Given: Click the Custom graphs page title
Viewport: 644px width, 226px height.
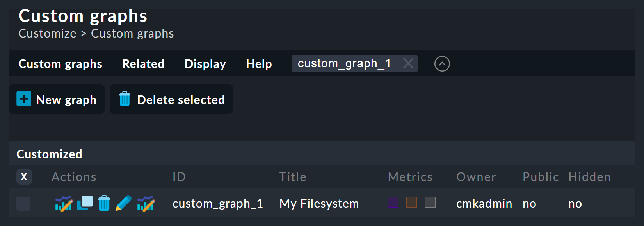Looking at the screenshot, I should (x=83, y=16).
